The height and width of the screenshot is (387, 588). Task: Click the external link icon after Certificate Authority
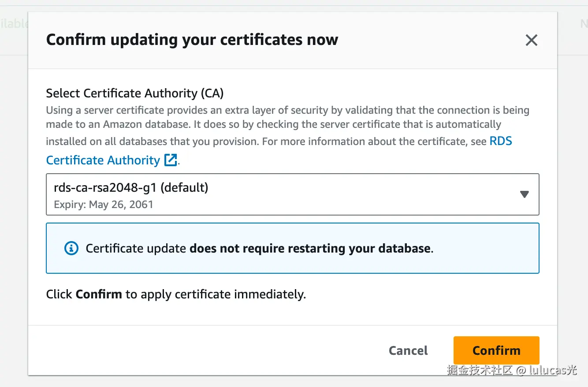170,160
